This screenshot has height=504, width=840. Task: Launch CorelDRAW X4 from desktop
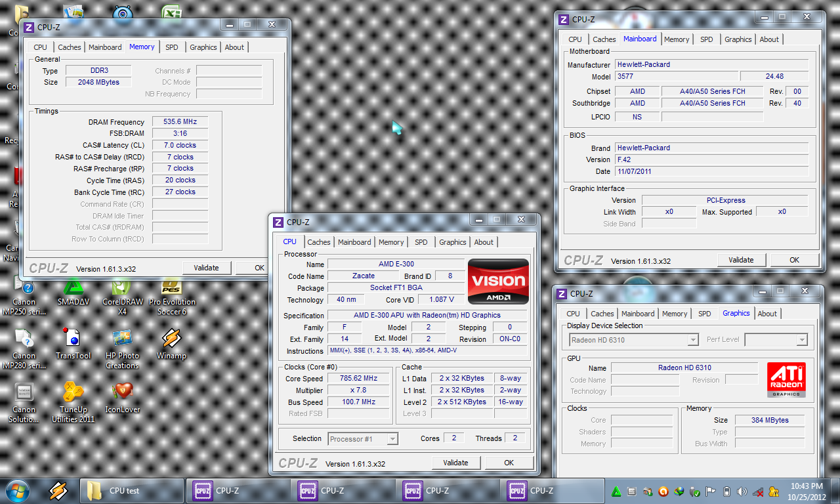coord(122,297)
